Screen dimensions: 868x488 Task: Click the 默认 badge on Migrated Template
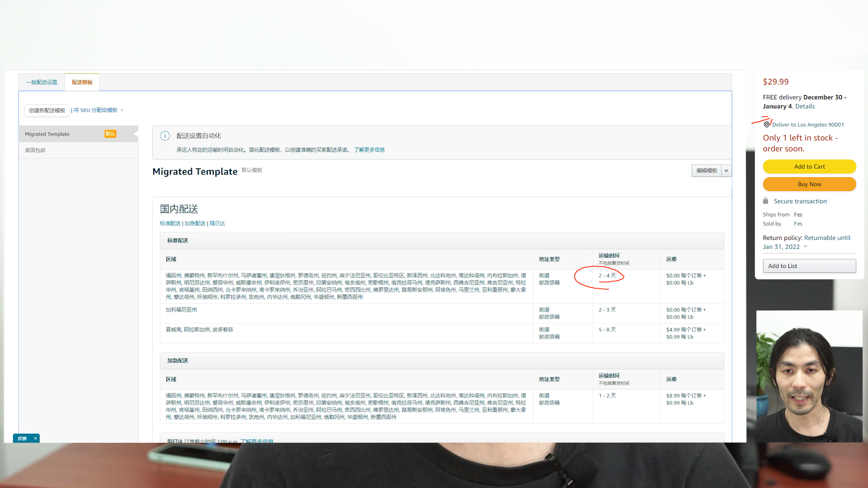click(110, 134)
